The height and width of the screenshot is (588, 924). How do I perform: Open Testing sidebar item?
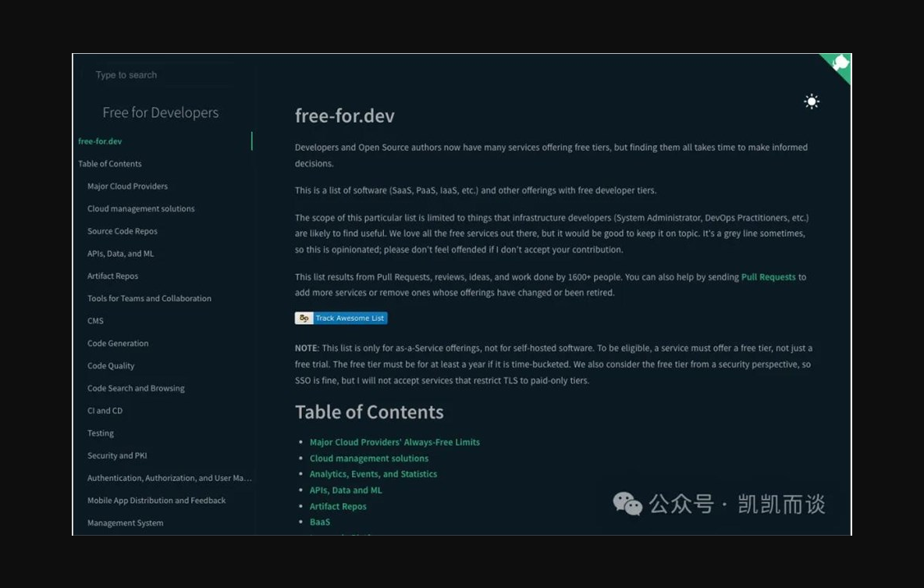[x=100, y=433]
